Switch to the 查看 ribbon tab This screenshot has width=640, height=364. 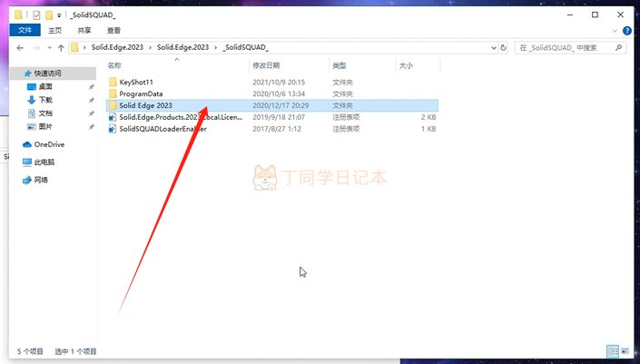click(113, 31)
